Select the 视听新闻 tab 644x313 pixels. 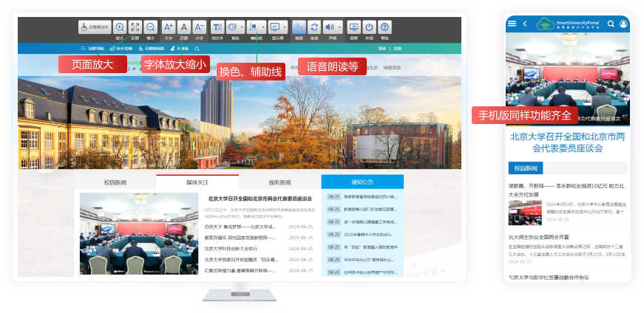tap(279, 182)
